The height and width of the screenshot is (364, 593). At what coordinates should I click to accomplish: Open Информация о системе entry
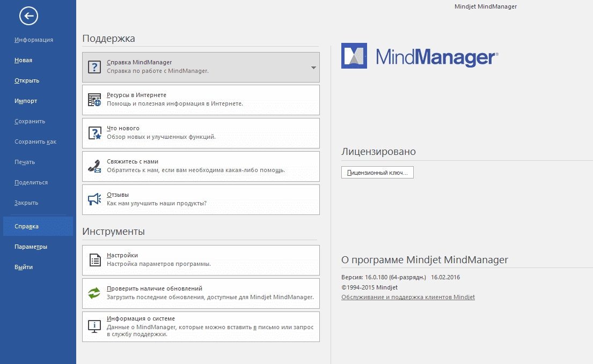click(x=201, y=326)
